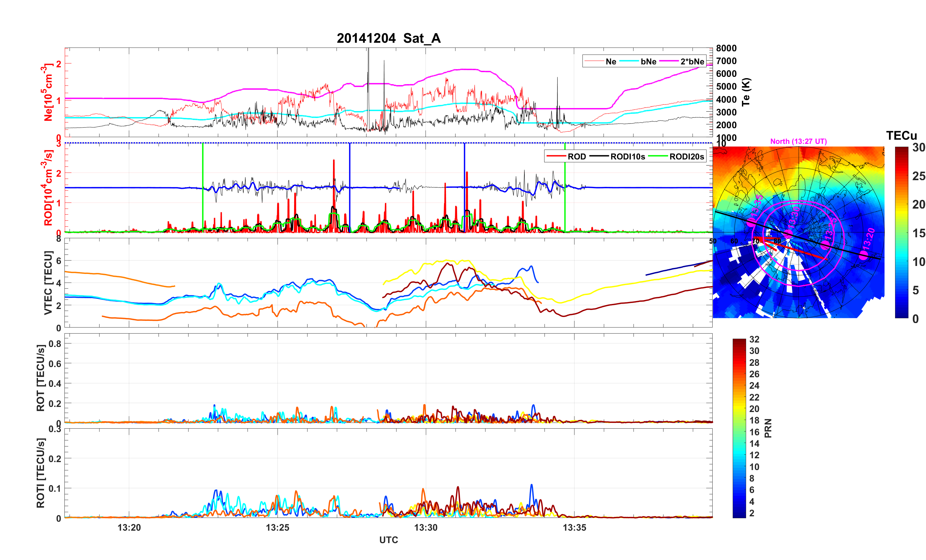Click the 13:35 x-axis tick label
926x560 pixels.
[x=574, y=527]
